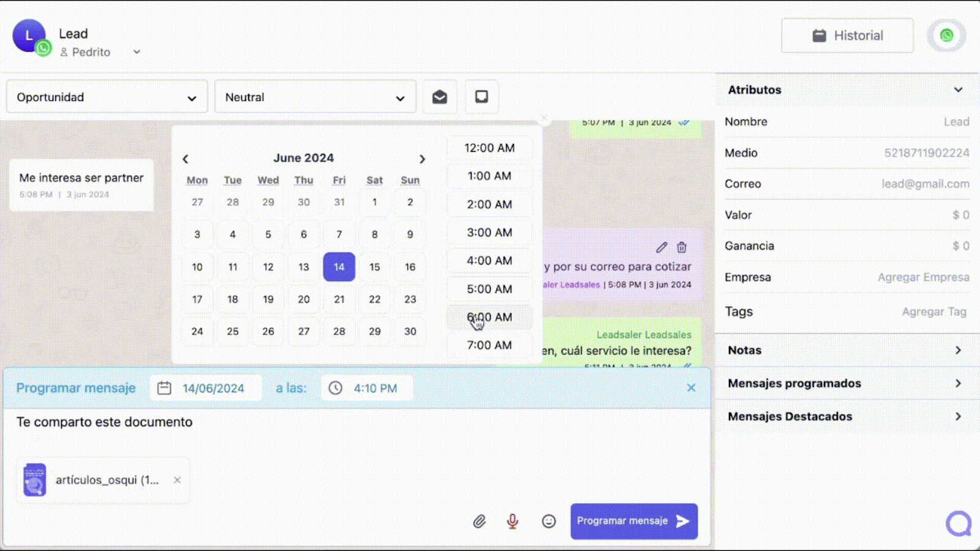Select 3:00 AM in time list
Viewport: 980px width, 551px height.
(x=489, y=233)
